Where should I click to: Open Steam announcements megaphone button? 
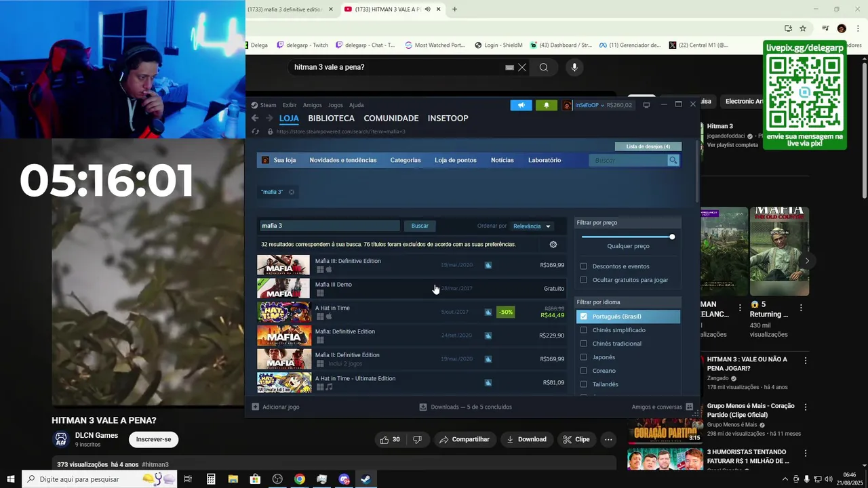click(521, 105)
